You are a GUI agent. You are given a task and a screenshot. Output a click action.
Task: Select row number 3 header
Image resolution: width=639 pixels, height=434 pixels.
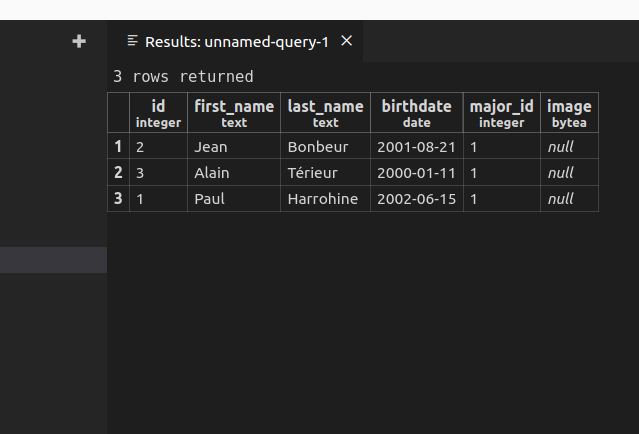pyautogui.click(x=118, y=198)
